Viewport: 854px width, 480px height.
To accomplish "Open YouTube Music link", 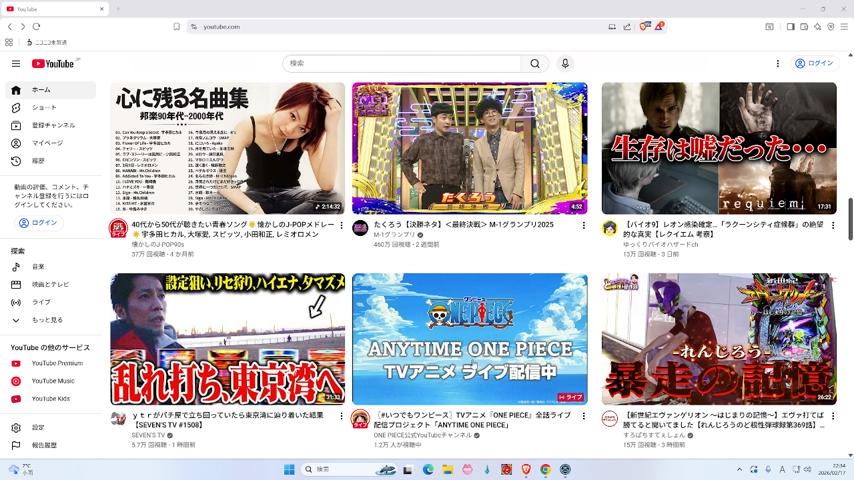I will tap(51, 381).
